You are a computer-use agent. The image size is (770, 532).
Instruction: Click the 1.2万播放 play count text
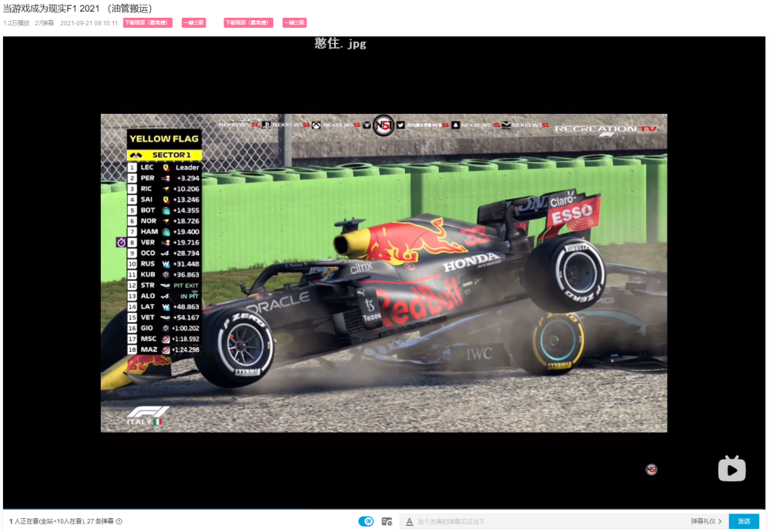[x=16, y=23]
